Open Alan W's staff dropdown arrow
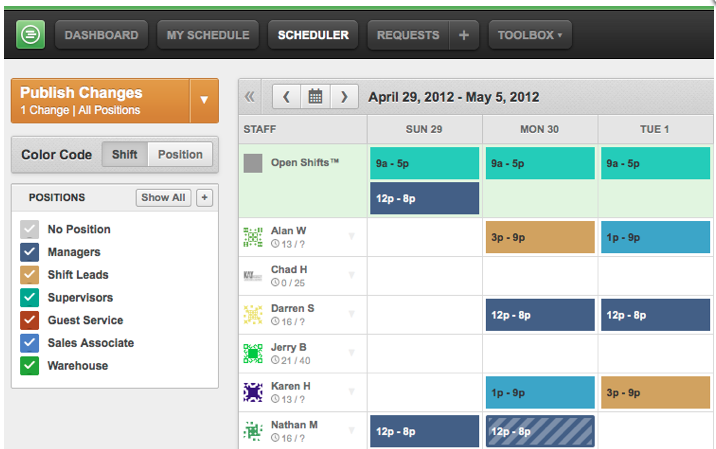 (x=352, y=236)
